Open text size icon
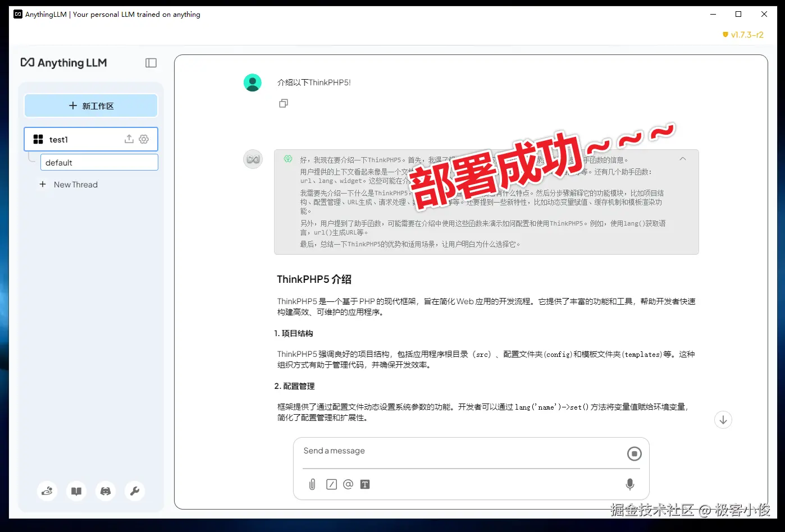The image size is (785, 532). coord(365,484)
